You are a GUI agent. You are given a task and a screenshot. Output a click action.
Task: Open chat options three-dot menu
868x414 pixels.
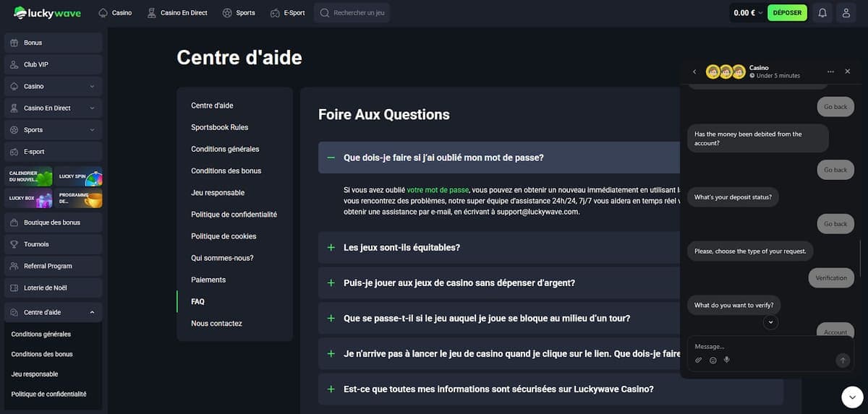pyautogui.click(x=830, y=72)
